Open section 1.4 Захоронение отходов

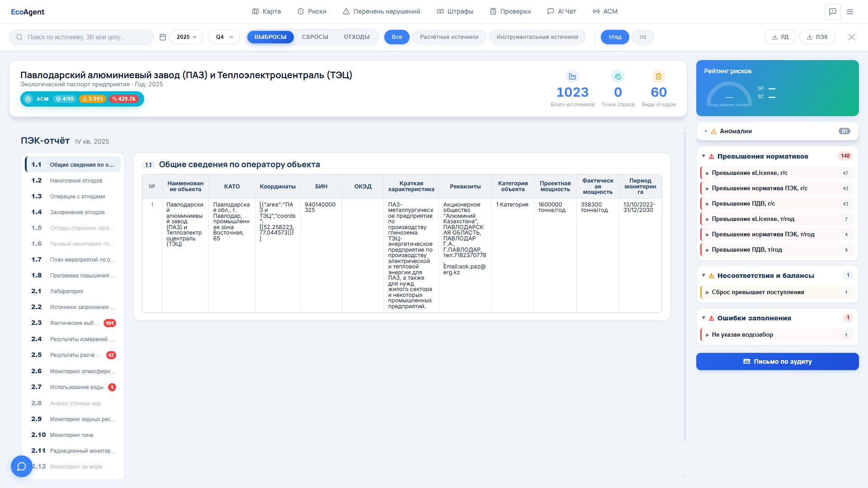73,212
